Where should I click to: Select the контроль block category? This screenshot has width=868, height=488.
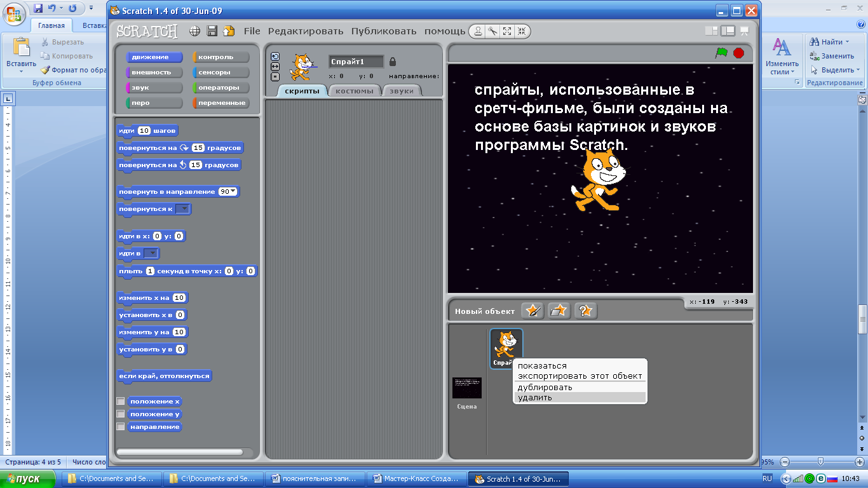click(221, 57)
